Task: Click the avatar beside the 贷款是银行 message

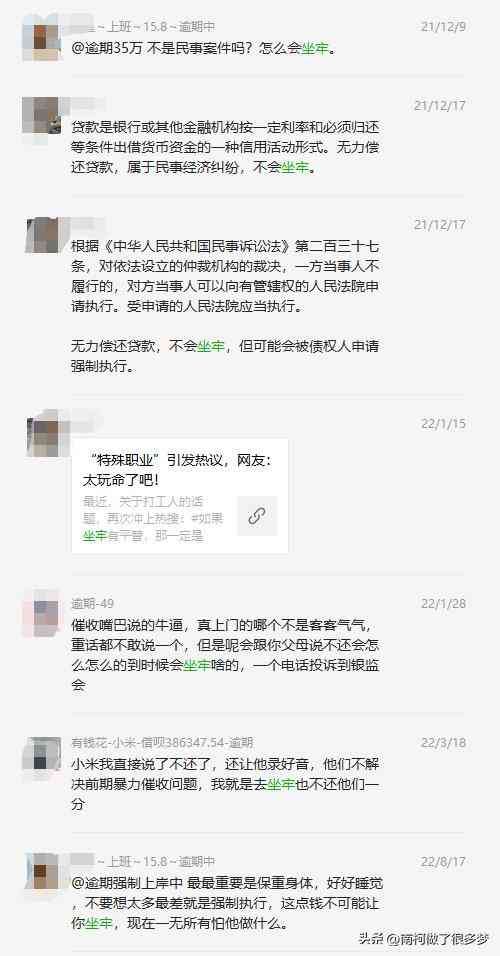Action: click(41, 116)
